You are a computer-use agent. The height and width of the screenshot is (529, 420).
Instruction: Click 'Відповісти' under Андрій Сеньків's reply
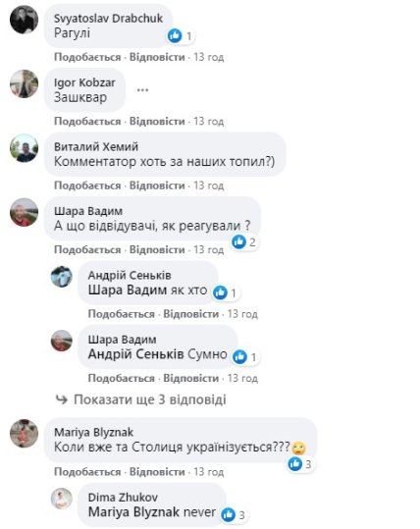191,314
